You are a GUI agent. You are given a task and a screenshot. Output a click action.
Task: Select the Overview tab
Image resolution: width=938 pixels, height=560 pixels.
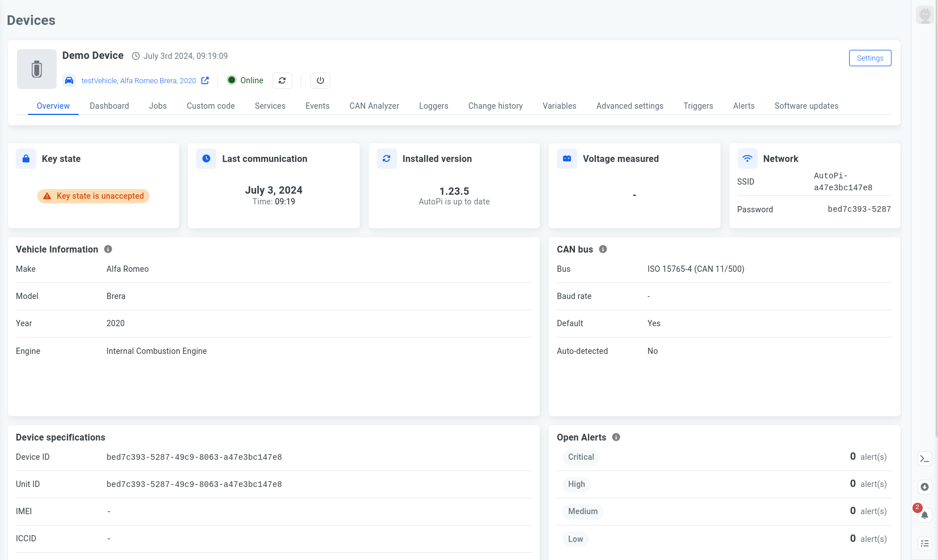(53, 106)
